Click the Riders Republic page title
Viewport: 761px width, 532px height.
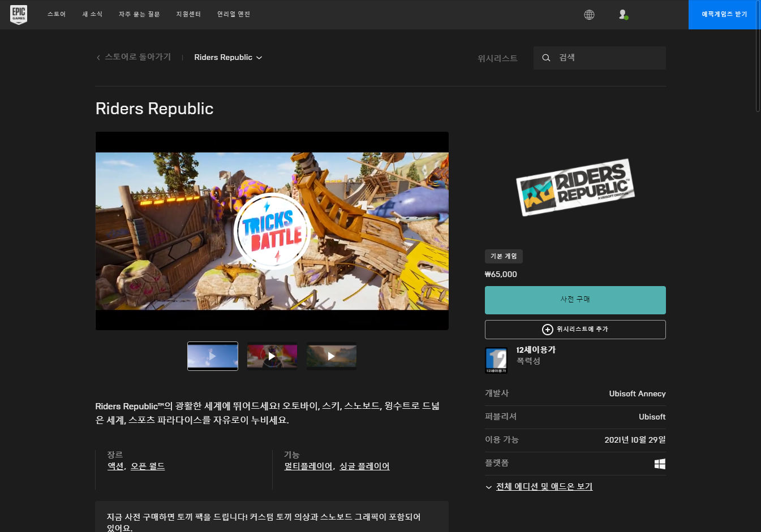pos(154,109)
